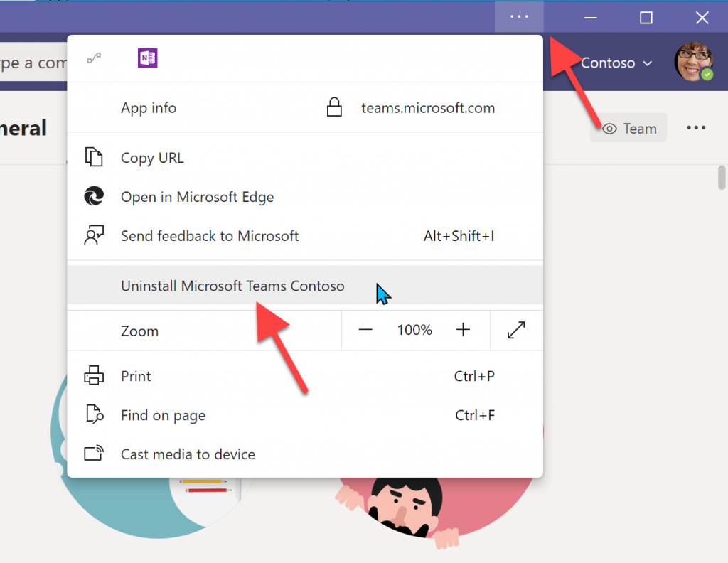Choose Copy URL from the menu
The width and height of the screenshot is (728, 563).
point(305,157)
